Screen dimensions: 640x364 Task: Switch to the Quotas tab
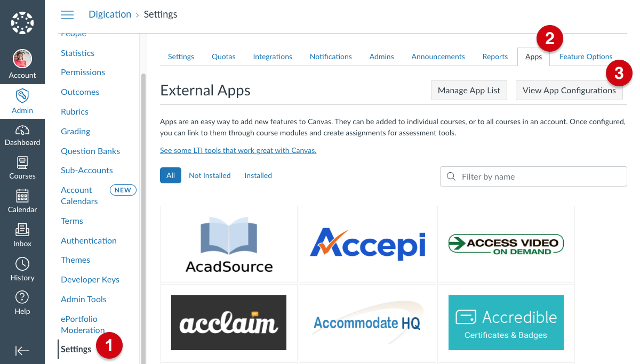click(223, 56)
